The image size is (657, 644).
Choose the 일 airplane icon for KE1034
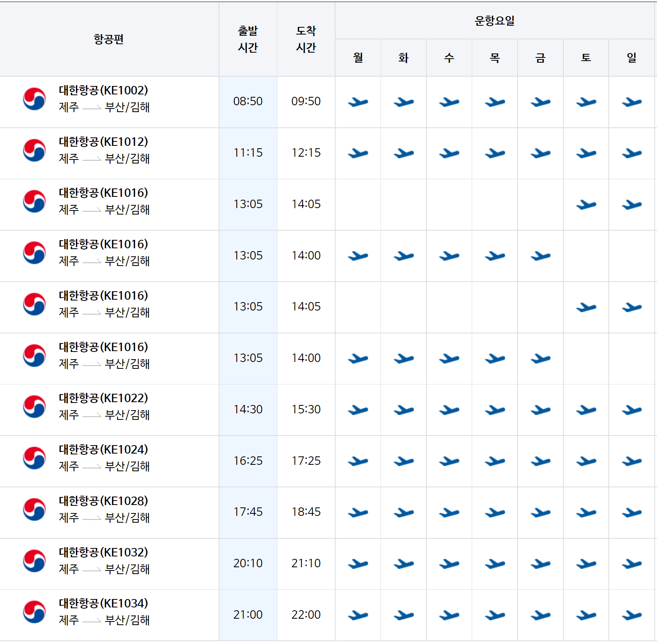point(632,615)
